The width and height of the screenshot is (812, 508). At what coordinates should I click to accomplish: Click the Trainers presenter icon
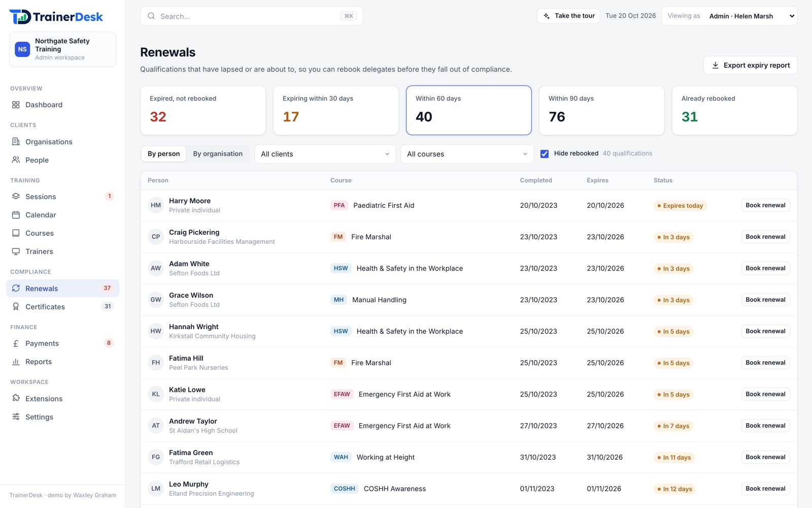pos(16,251)
